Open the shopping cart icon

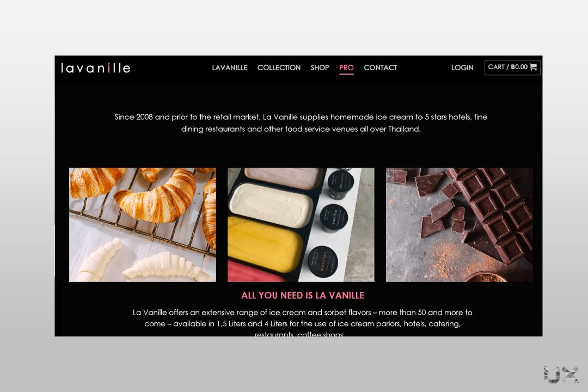click(533, 67)
